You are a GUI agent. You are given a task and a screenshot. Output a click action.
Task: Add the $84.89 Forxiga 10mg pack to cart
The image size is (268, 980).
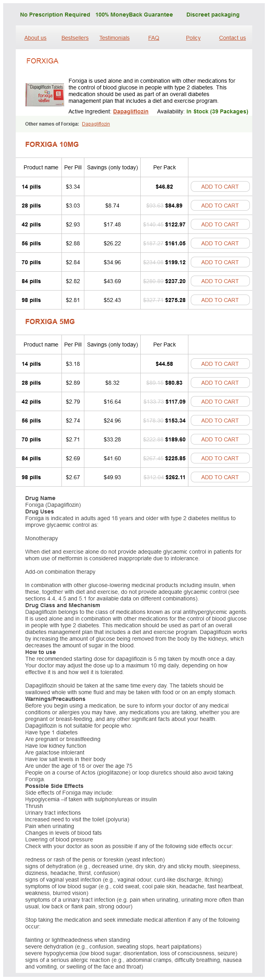220,206
